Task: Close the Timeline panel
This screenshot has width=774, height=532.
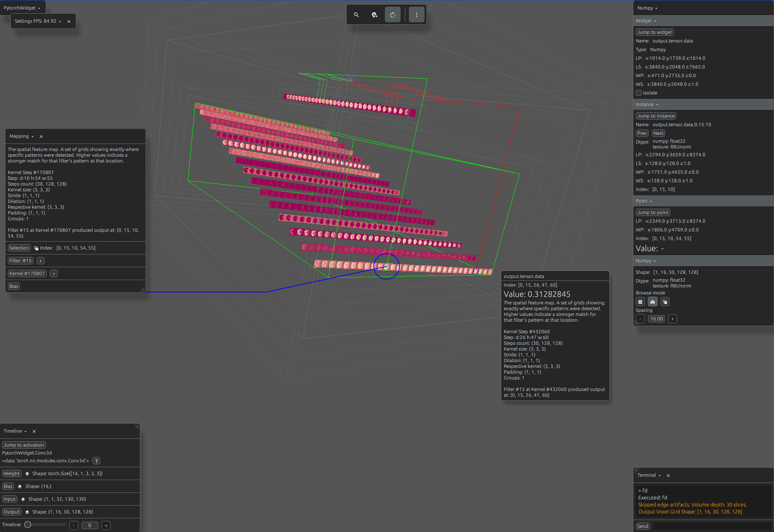Action: (x=34, y=431)
